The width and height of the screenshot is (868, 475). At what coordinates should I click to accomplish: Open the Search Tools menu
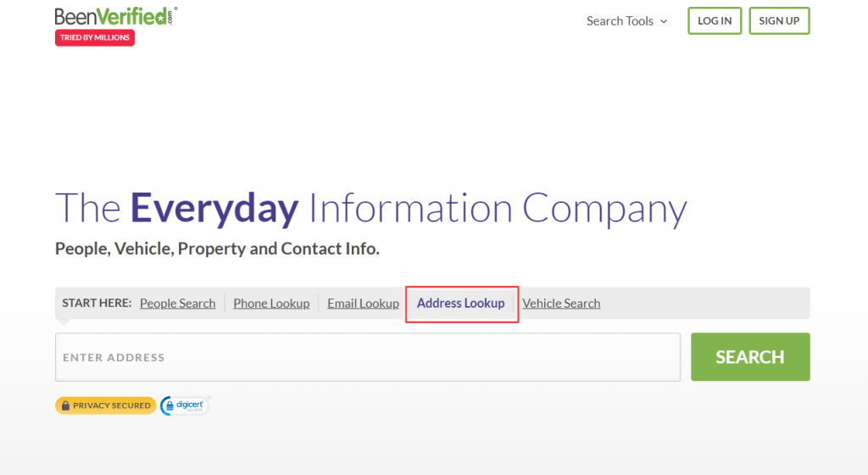coord(620,21)
